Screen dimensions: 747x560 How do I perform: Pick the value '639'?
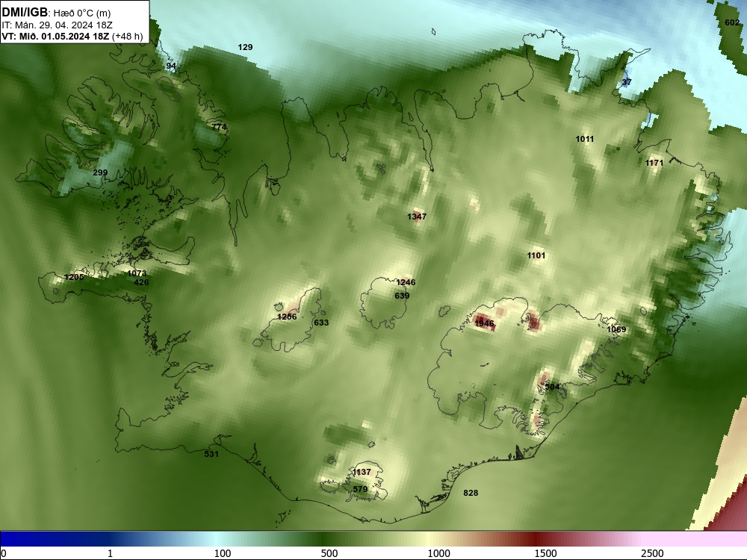[x=402, y=296]
